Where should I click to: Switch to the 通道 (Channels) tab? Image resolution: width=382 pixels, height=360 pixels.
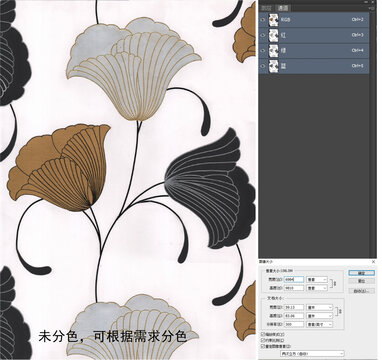coord(283,8)
